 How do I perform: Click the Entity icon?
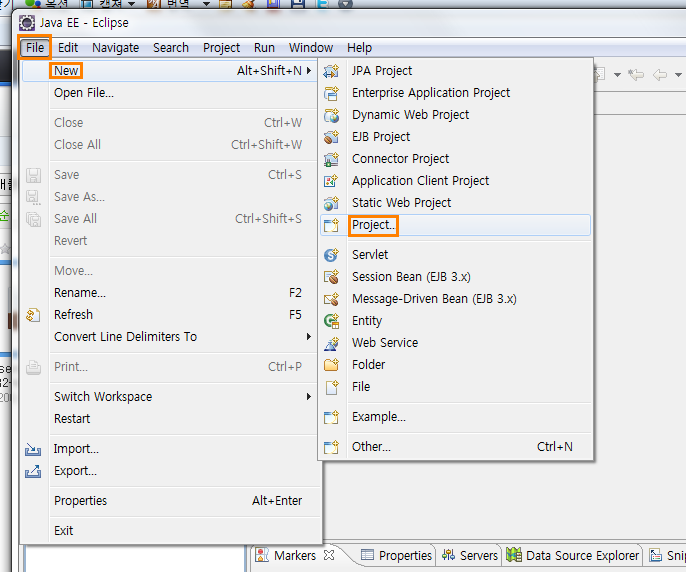click(331, 321)
